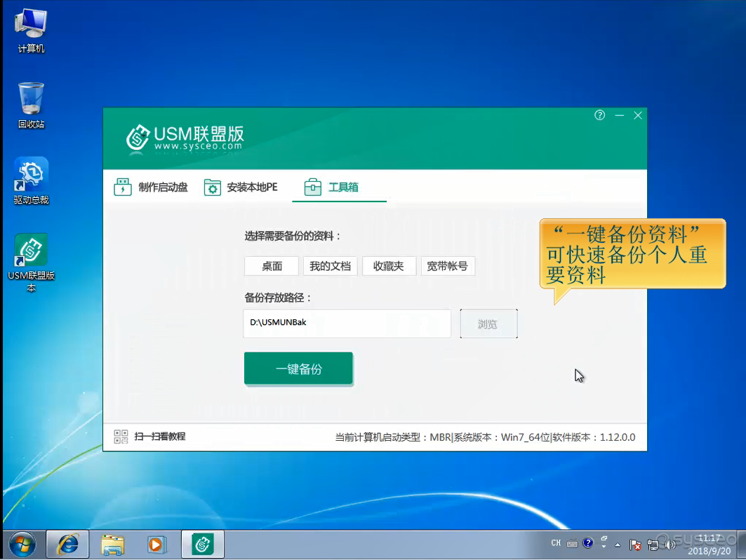The width and height of the screenshot is (746, 560).
Task: Toggle the 收藏夹 backup option
Action: (389, 267)
